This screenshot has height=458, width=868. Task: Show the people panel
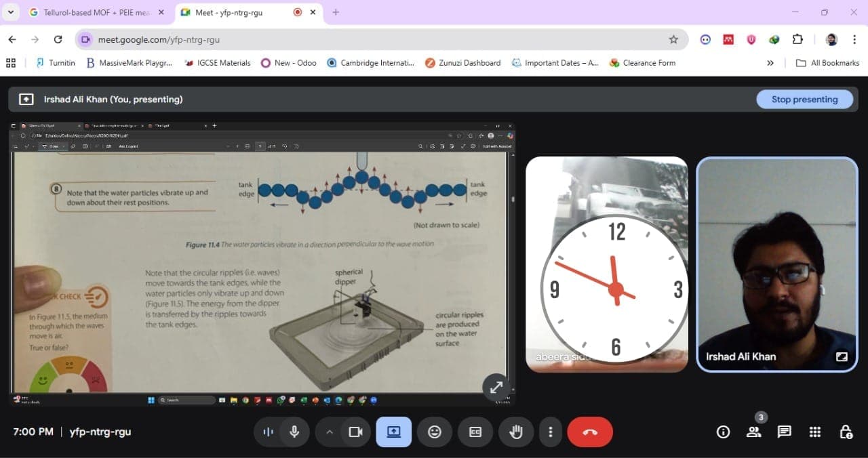click(754, 432)
